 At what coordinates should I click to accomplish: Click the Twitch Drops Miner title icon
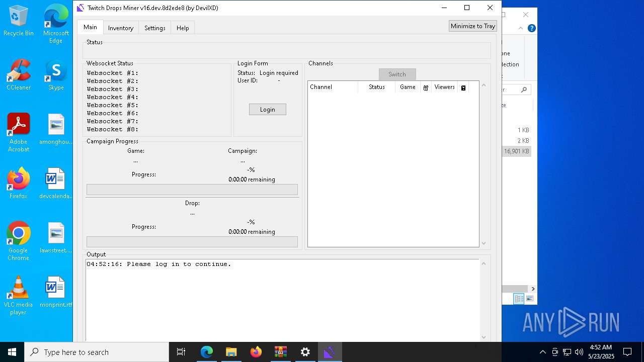click(80, 8)
